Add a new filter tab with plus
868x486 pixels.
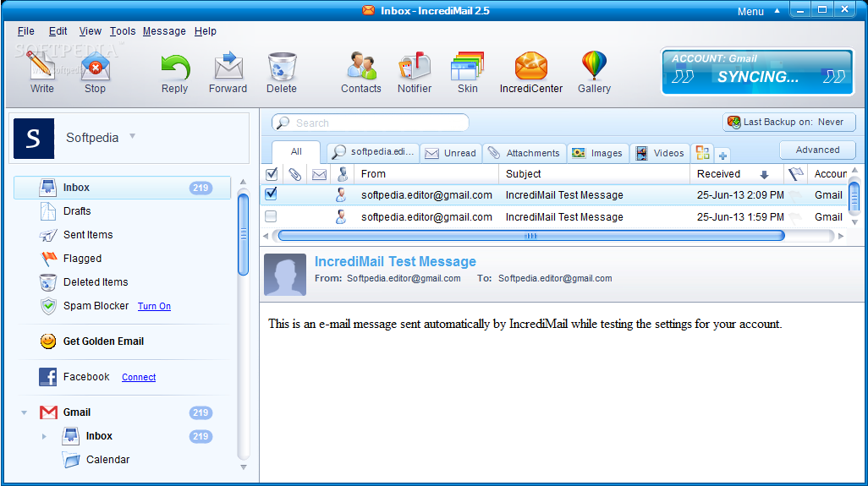tap(722, 156)
